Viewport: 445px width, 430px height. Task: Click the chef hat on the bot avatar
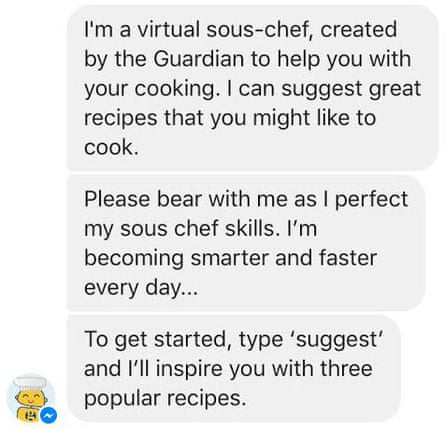coord(31,383)
